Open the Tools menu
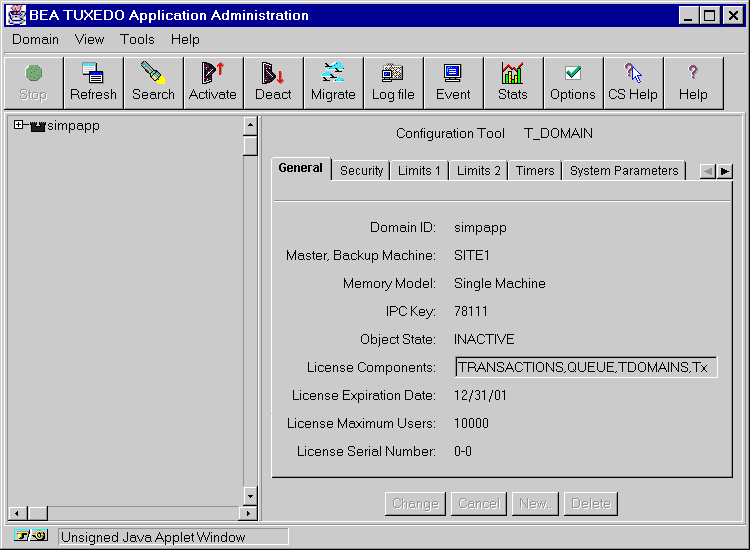 (137, 39)
